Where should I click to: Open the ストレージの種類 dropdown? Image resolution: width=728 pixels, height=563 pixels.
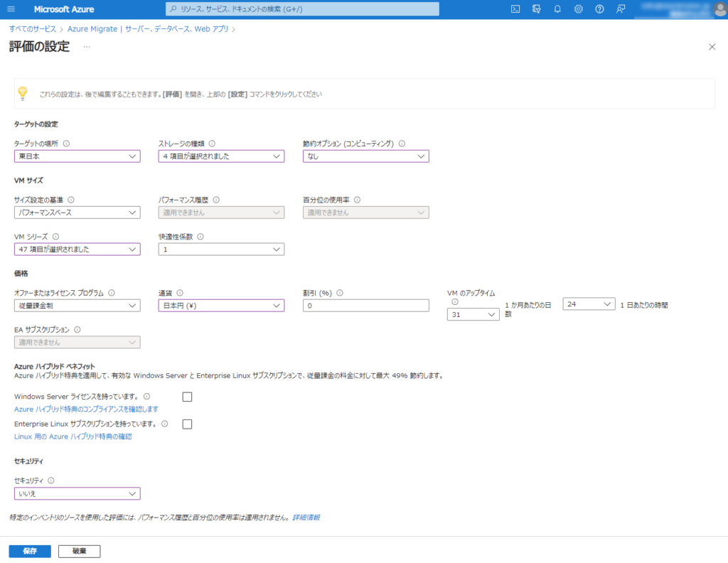click(x=221, y=156)
